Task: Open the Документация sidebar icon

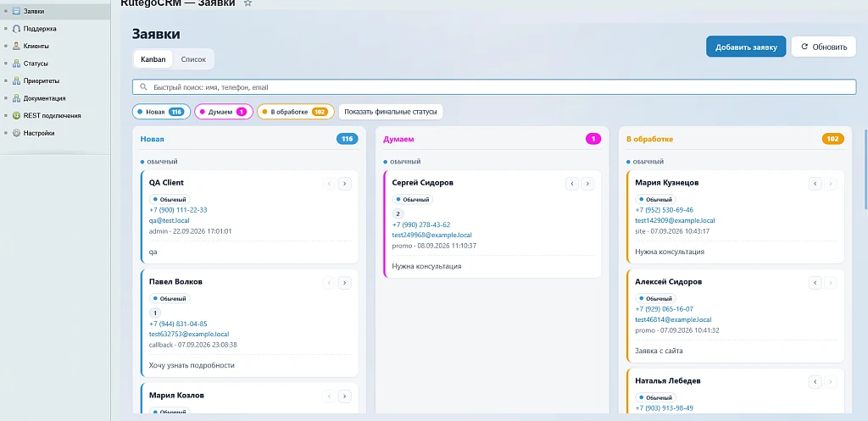Action: tap(16, 98)
